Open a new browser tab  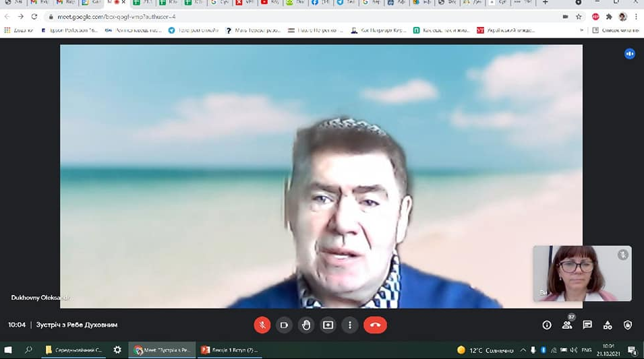click(546, 3)
